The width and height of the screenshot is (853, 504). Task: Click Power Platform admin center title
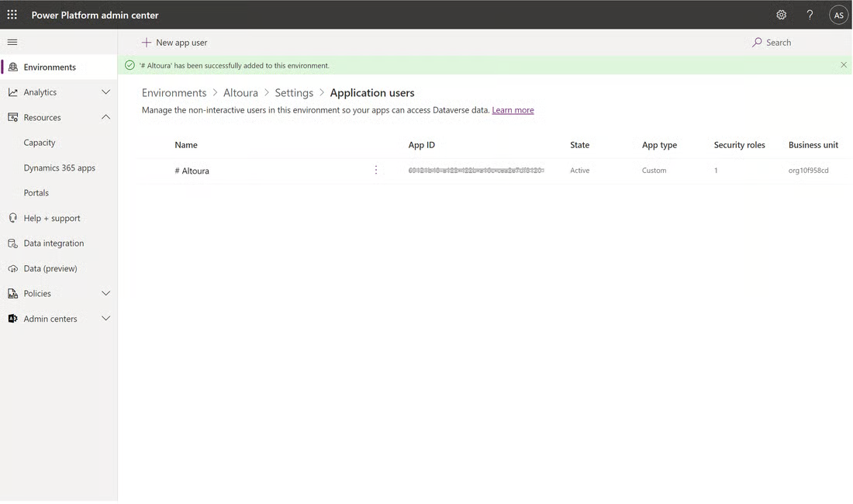coord(95,16)
